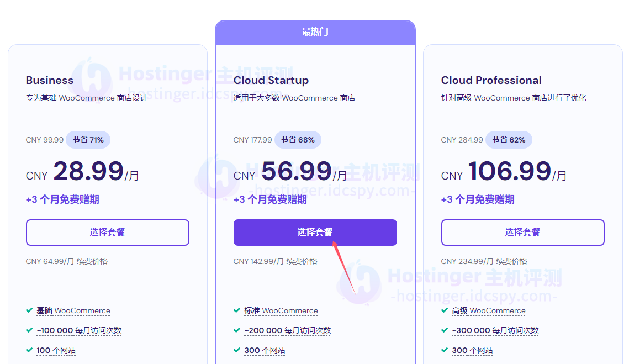Open the 基础 WooCommerce feature text
Screen dimensions: 629x364
[x=73, y=311]
